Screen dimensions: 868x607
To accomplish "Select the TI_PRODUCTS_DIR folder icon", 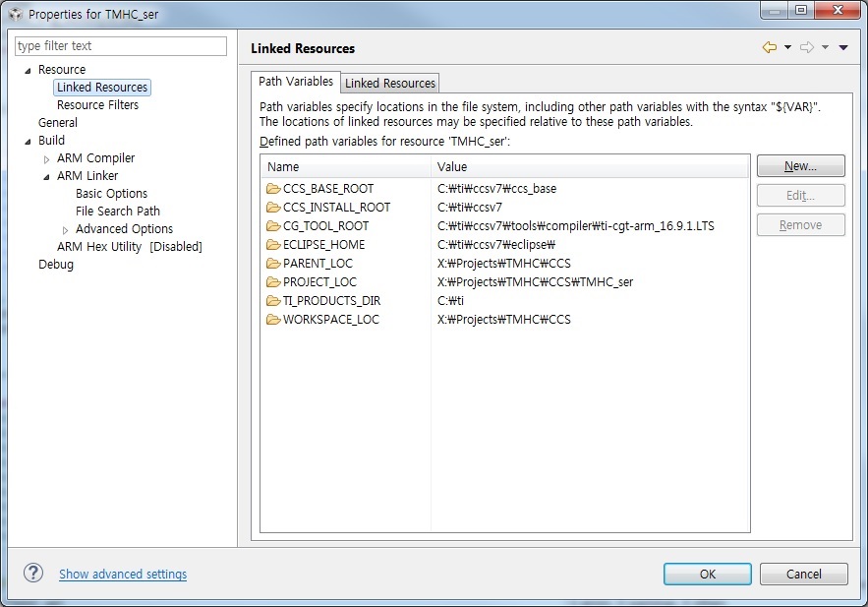I will pos(273,301).
